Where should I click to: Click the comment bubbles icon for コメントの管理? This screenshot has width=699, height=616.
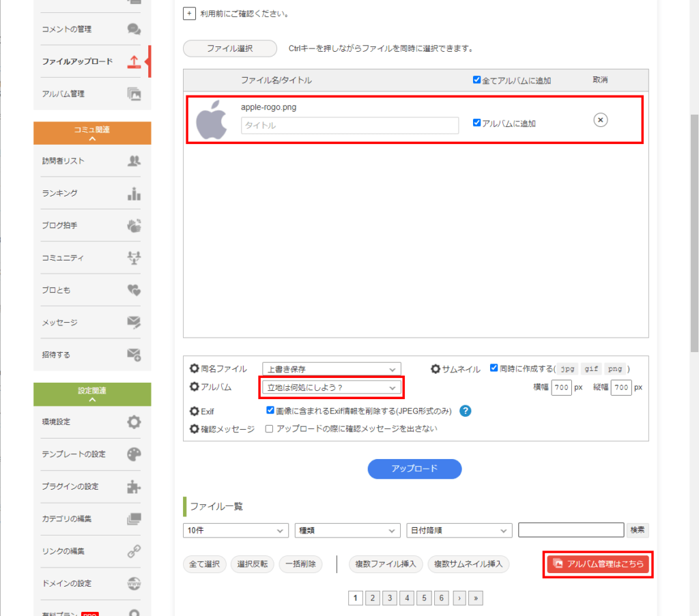point(134,29)
